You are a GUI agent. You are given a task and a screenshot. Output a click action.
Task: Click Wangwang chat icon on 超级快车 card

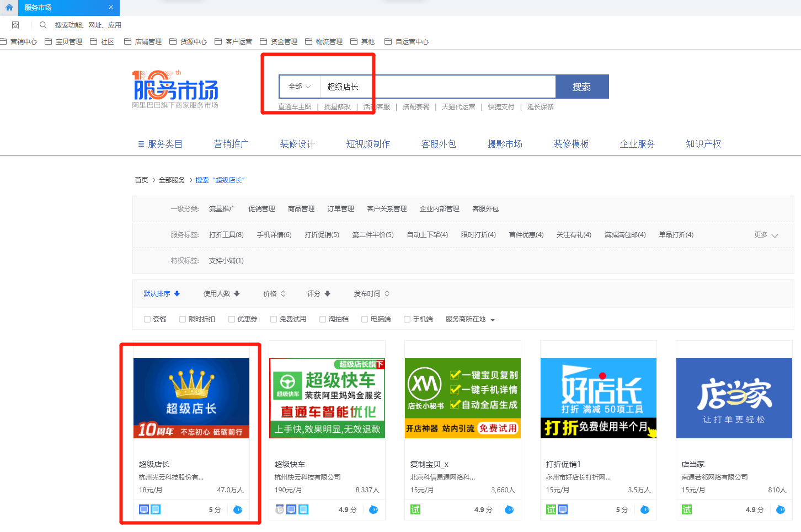373,509
